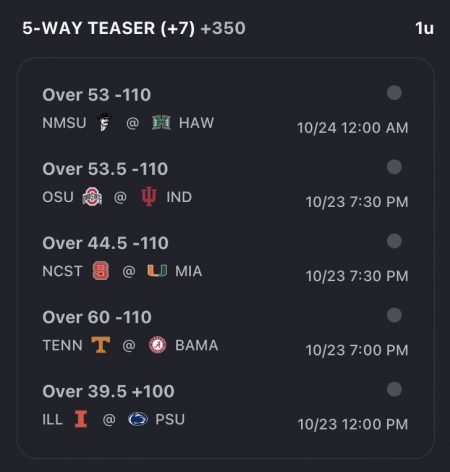Viewport: 450px width, 472px height.
Task: Click the 1u unit stake label
Action: pos(424,28)
